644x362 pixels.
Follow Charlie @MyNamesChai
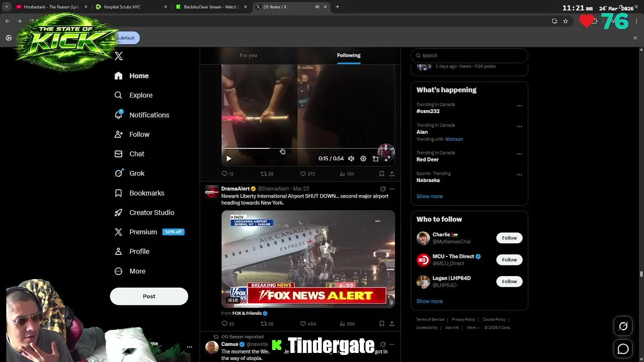point(509,238)
